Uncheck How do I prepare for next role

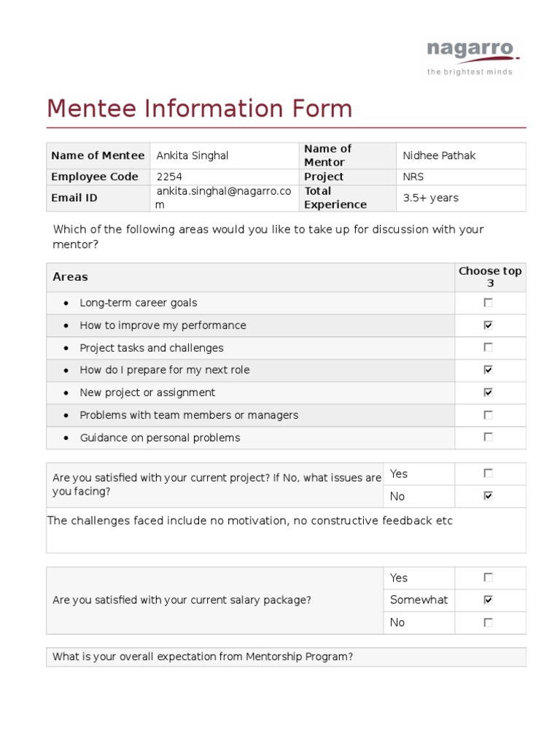pos(488,370)
